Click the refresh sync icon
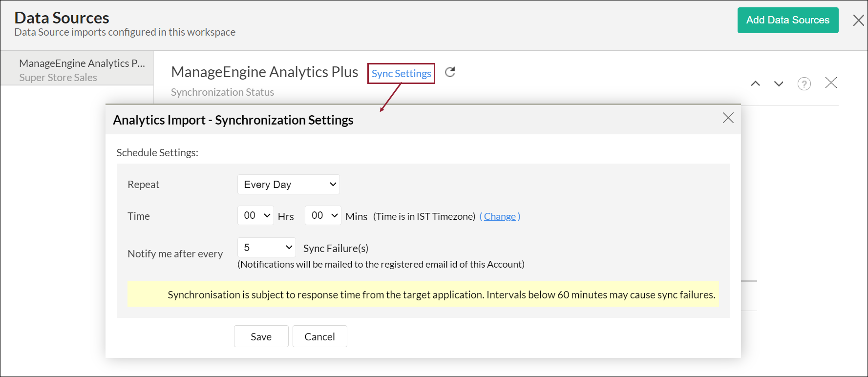This screenshot has width=868, height=377. tap(450, 72)
